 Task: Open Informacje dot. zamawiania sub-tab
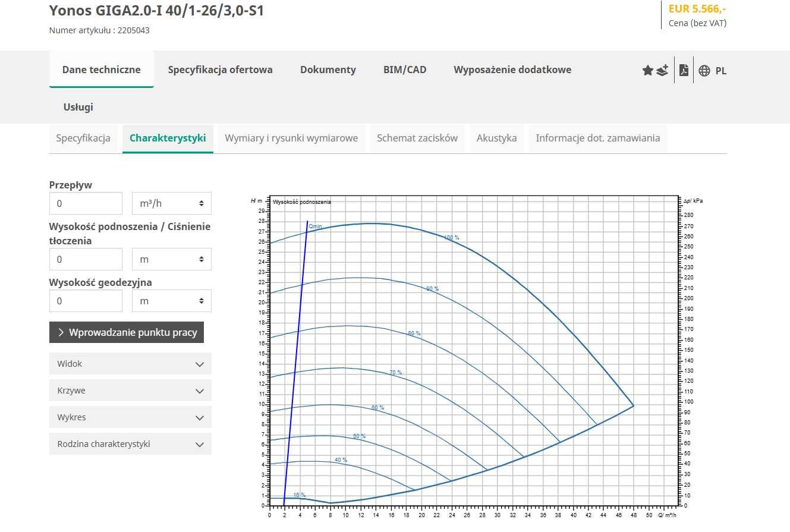pyautogui.click(x=597, y=138)
